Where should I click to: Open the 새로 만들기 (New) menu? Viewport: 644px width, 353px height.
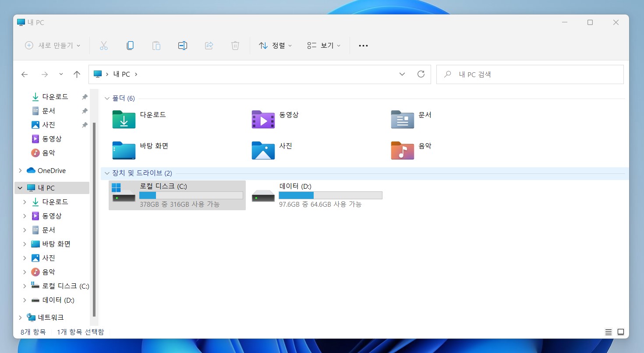[x=52, y=45]
